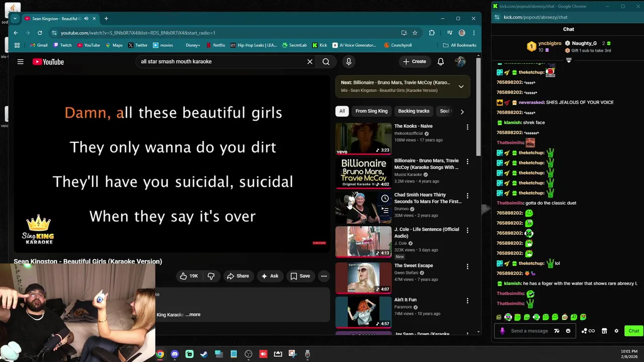This screenshot has width=644, height=362.
Task: Open Steam from the taskbar
Action: click(x=204, y=354)
